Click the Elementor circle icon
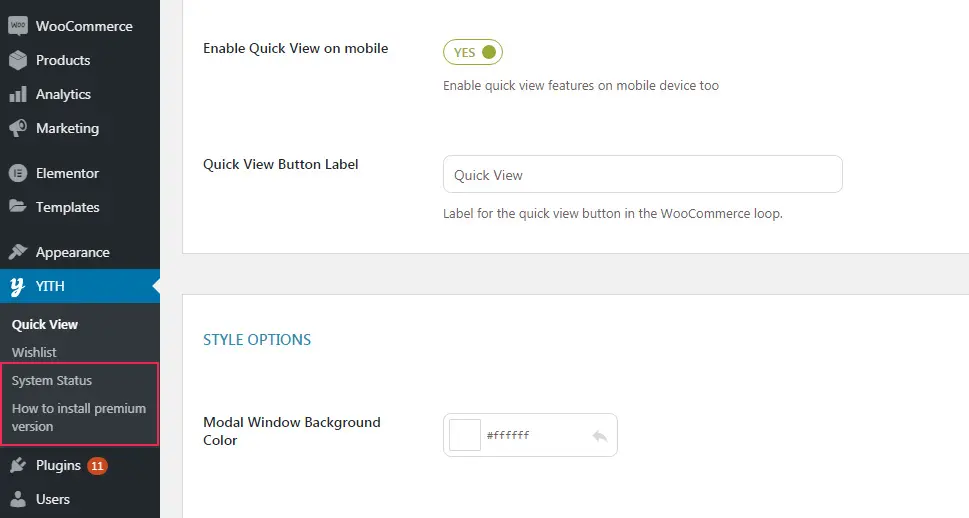Viewport: 969px width, 518px height. (18, 173)
